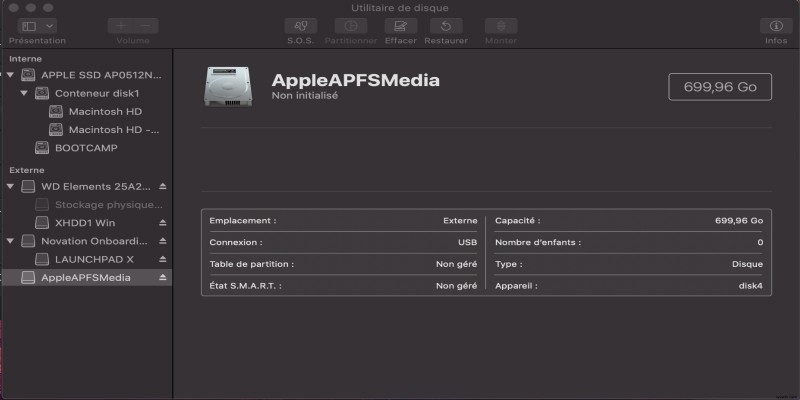This screenshot has width=800, height=400.
Task: Eject the AppleAPFSMedia disk
Action: [163, 278]
